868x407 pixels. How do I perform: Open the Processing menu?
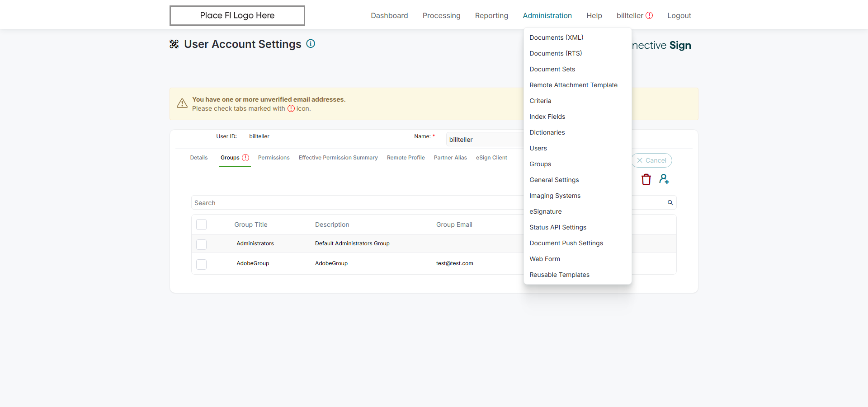[x=441, y=15]
